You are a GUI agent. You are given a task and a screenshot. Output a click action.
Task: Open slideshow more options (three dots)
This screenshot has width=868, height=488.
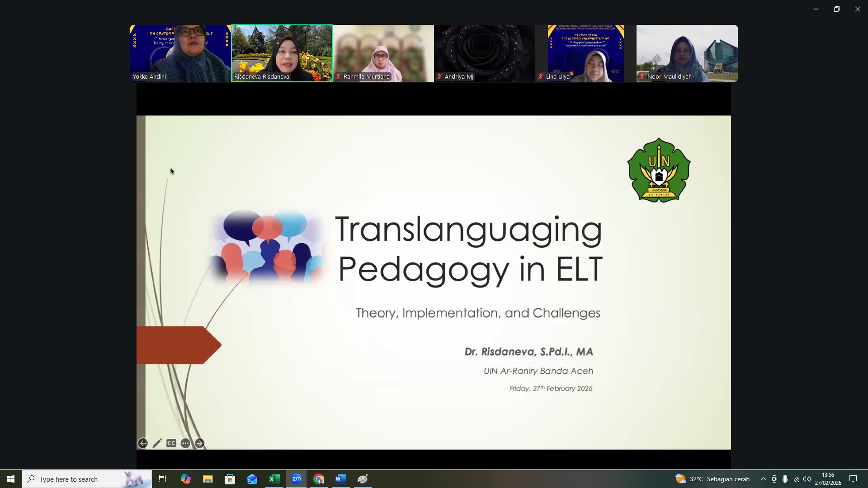(x=185, y=443)
